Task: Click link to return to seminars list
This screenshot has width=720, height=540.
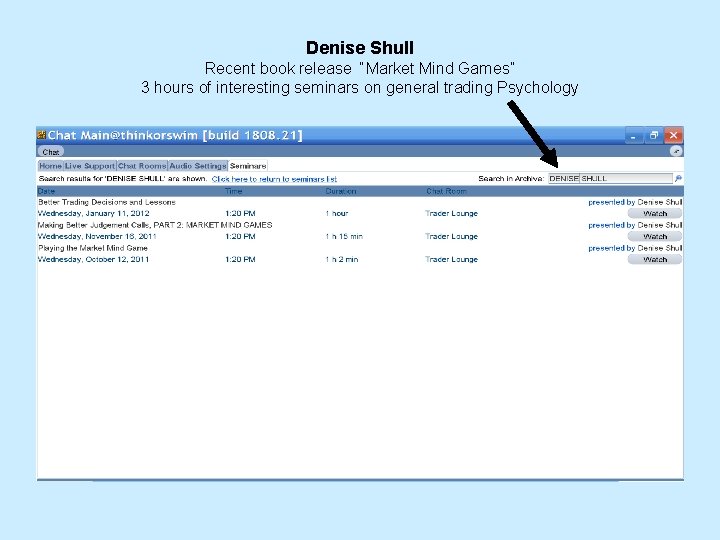Action: [274, 179]
